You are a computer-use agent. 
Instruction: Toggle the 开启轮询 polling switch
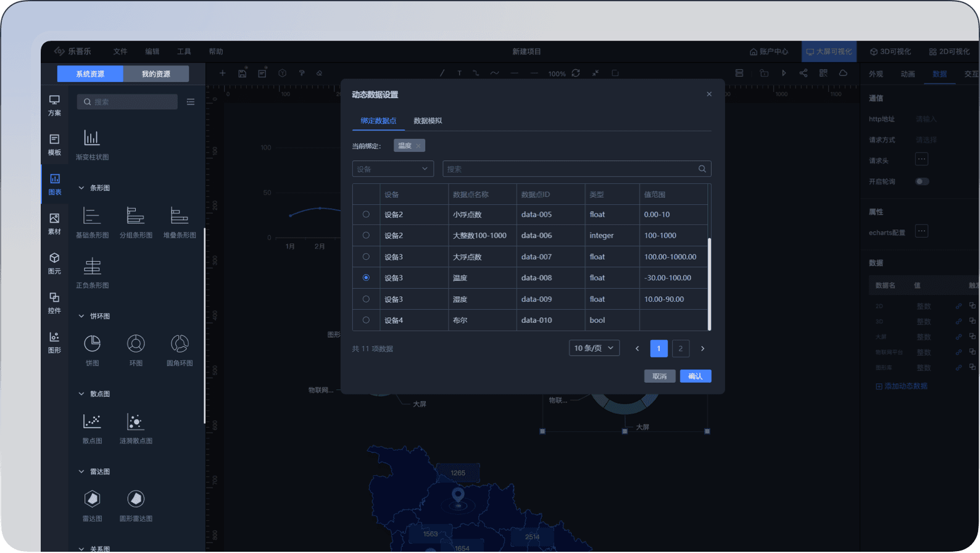(922, 181)
